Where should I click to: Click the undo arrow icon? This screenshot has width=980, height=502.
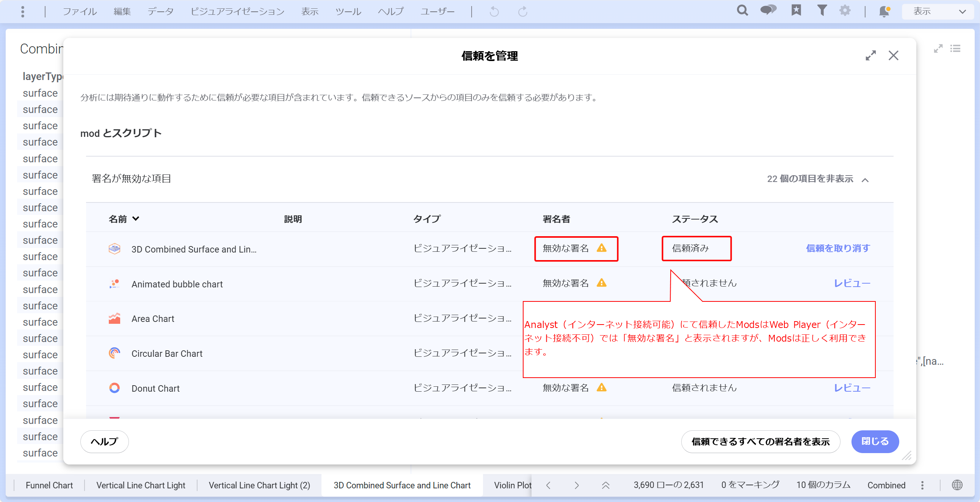[x=494, y=11]
